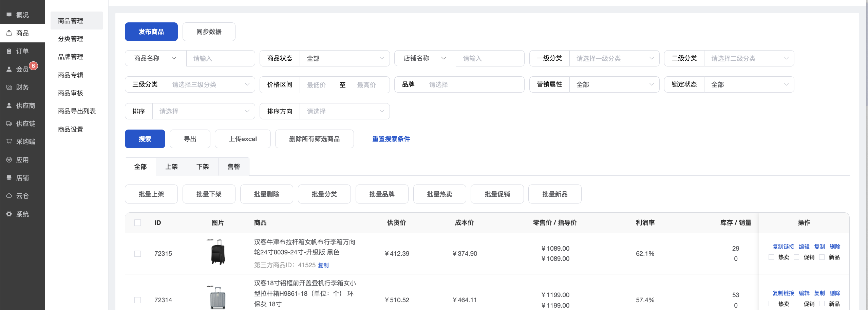868x310 pixels.
Task: Click the orders (订单) icon in sidebar
Action: [9, 51]
